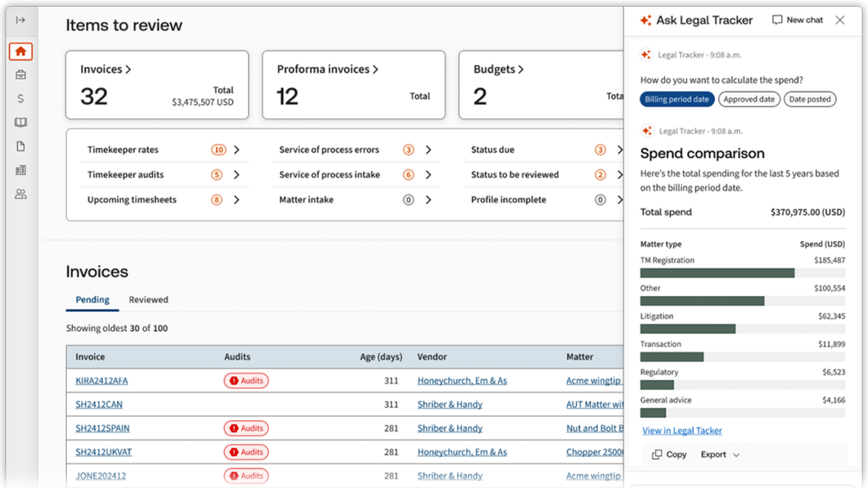Open the Export dropdown in the chat panel

coord(719,454)
